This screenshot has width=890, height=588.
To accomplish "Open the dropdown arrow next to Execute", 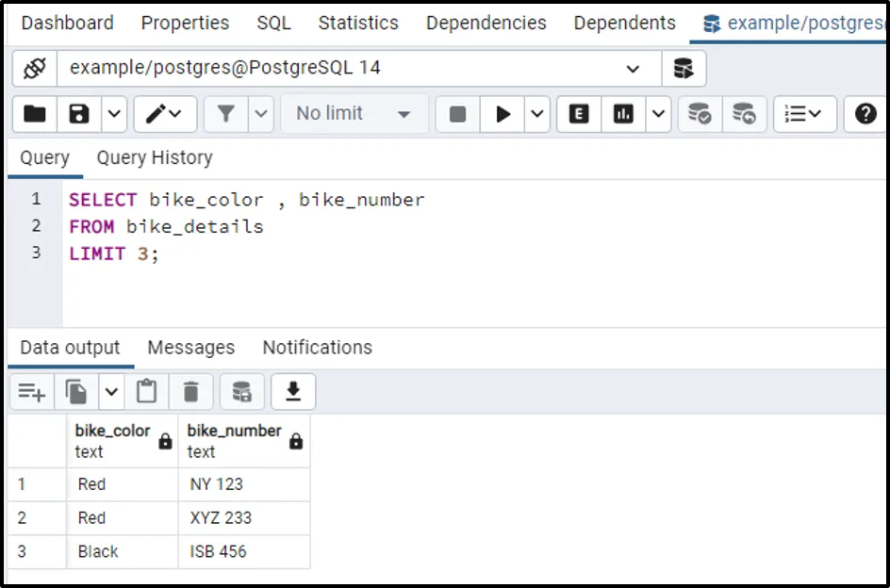I will tap(537, 114).
